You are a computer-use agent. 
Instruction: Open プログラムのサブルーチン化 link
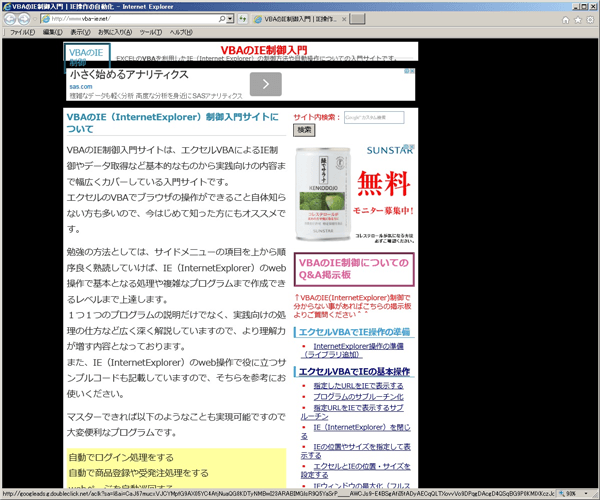358,397
